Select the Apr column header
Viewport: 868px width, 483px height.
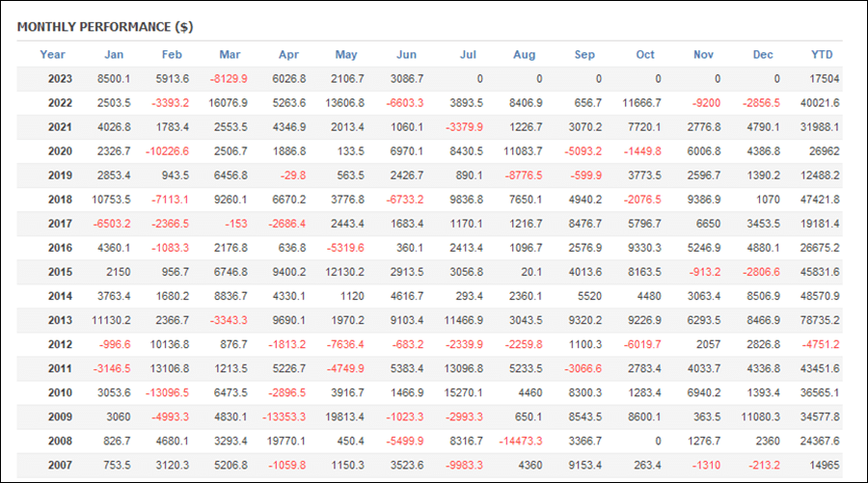[x=288, y=54]
